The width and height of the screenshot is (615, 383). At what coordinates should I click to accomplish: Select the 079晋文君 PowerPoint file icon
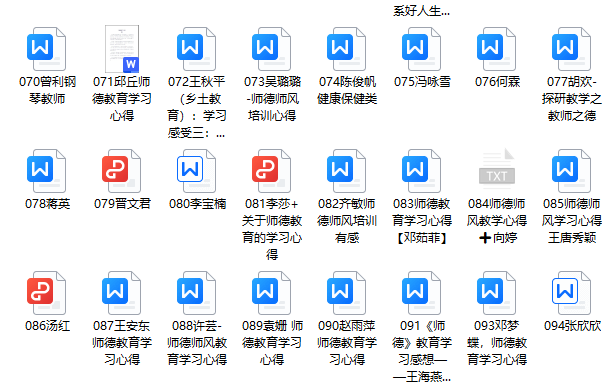tap(122, 171)
